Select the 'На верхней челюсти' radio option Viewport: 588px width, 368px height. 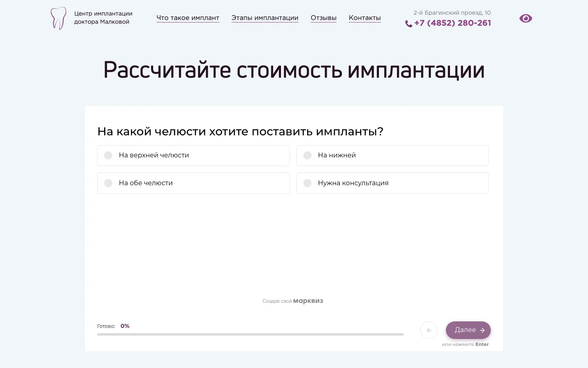(x=194, y=155)
